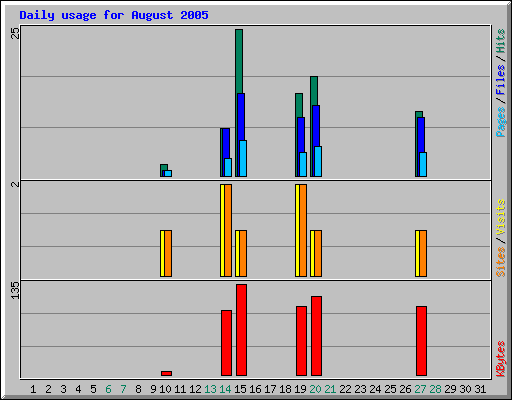512x400 pixels.
Task: Select the orange Sites bar for day 15
Action: pos(243,253)
